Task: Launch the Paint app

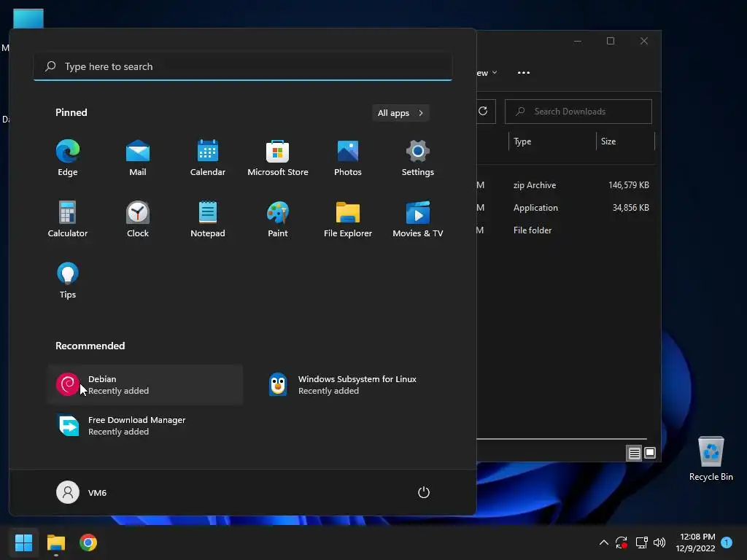Action: (x=278, y=219)
